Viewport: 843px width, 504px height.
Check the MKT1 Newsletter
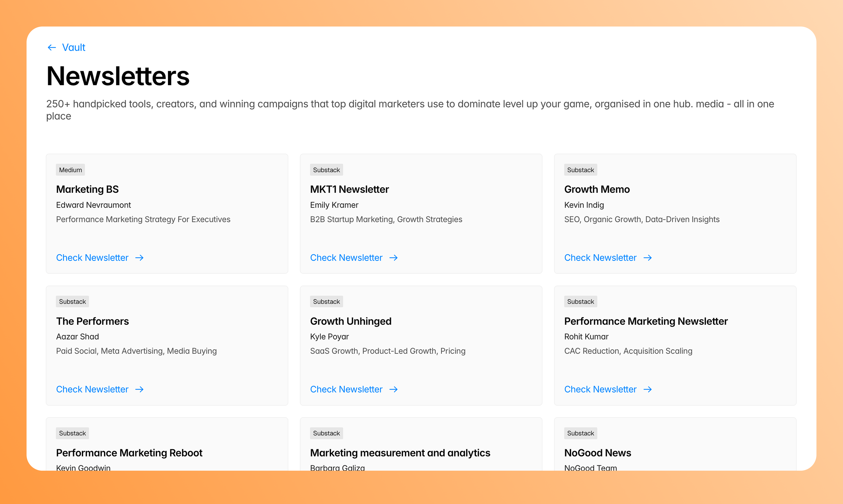(346, 258)
